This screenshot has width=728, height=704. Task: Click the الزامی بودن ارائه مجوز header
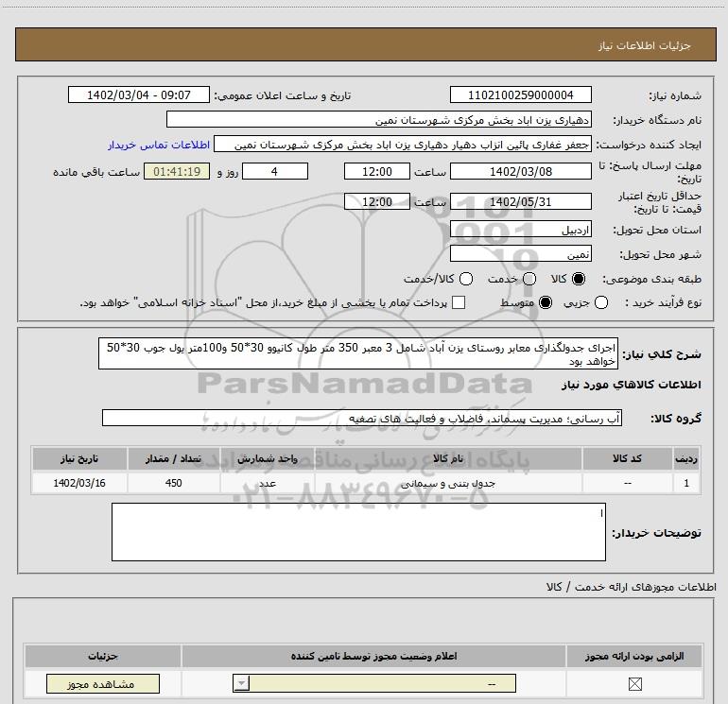[634, 656]
